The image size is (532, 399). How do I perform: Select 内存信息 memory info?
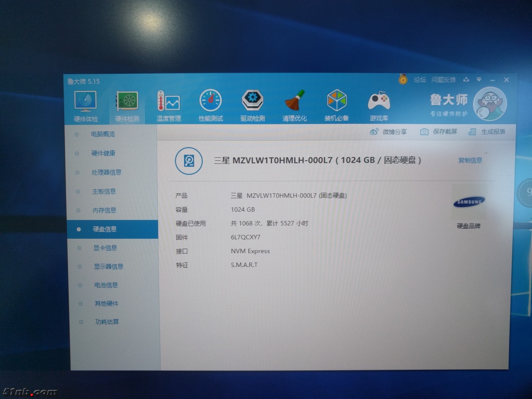(x=104, y=210)
